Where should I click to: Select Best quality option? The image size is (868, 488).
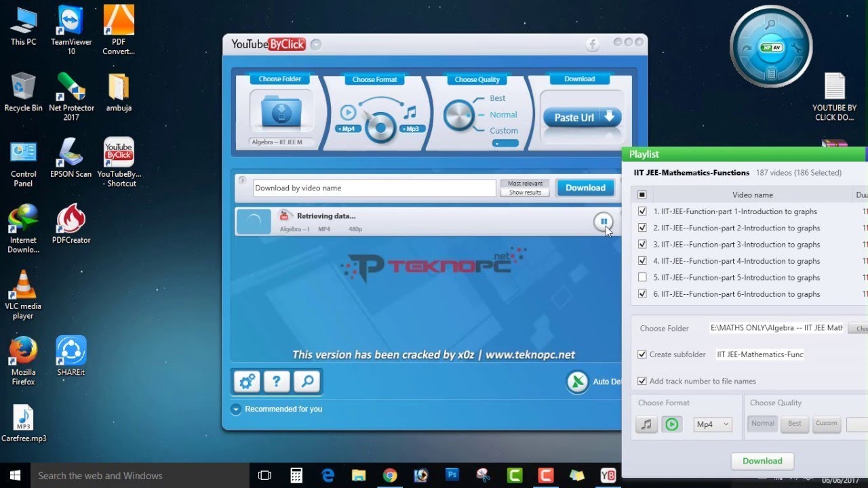pyautogui.click(x=498, y=98)
